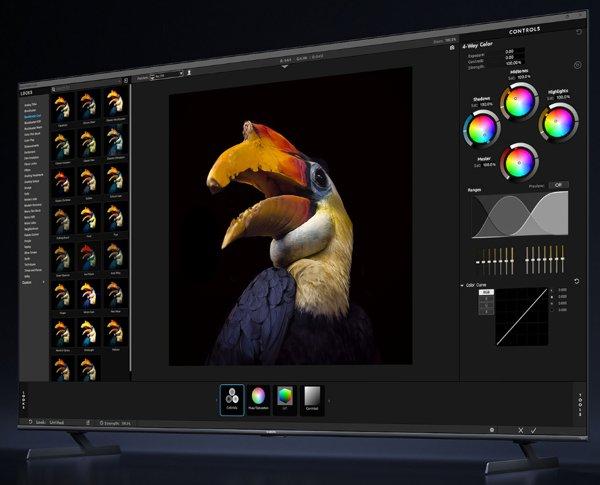Open settings gear at bottom right
The height and width of the screenshot is (485, 600).
pyautogui.click(x=492, y=430)
